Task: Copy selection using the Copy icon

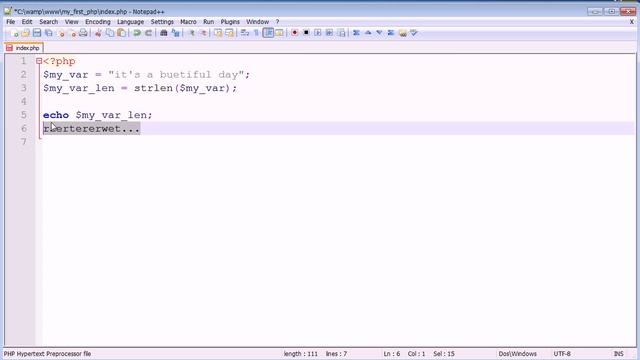Action: point(110,33)
